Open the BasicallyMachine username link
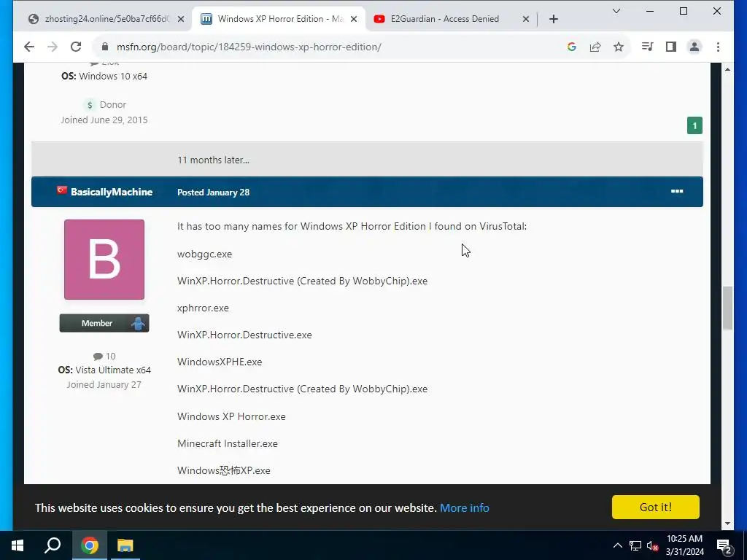The height and width of the screenshot is (560, 747). click(x=112, y=192)
